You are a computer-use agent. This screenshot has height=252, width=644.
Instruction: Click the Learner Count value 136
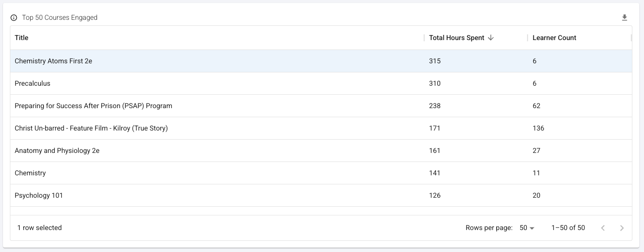point(538,128)
